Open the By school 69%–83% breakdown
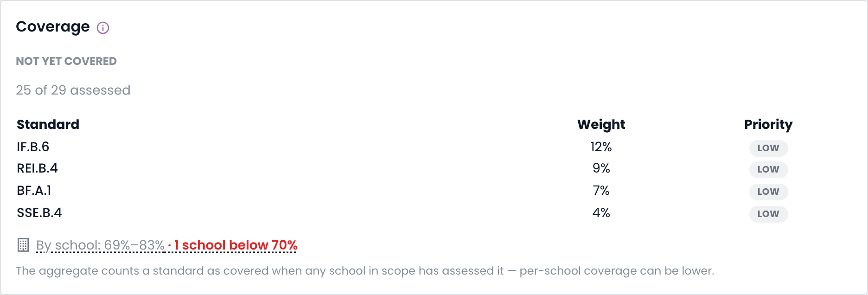868x295 pixels. pos(100,245)
